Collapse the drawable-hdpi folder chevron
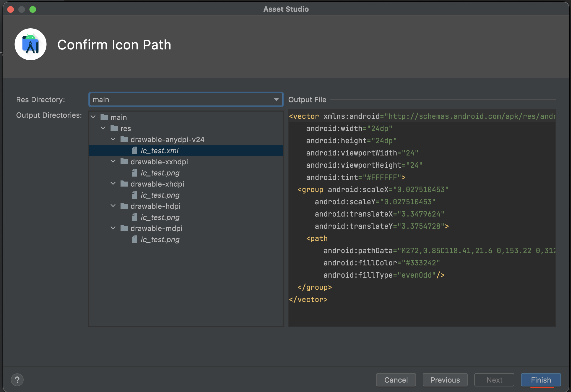The image size is (571, 392). click(x=113, y=206)
